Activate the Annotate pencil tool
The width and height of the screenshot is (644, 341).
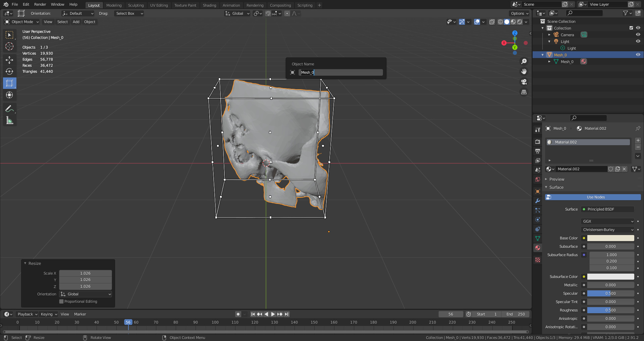coord(9,109)
